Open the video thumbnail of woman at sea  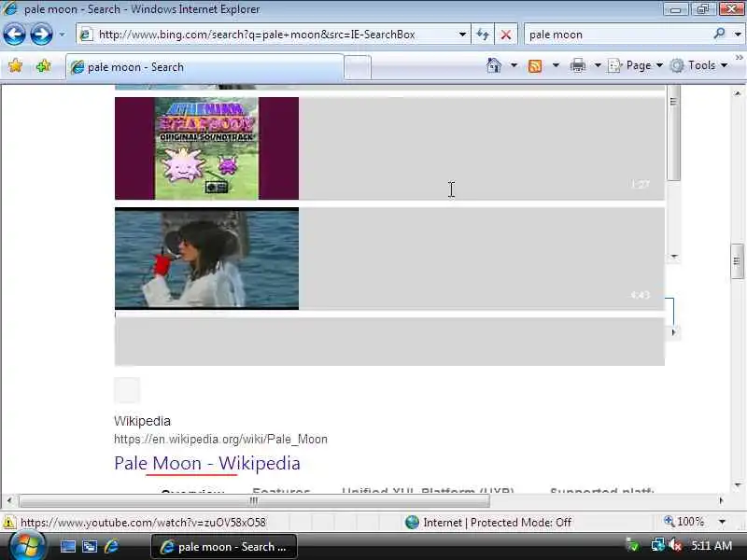coord(206,259)
